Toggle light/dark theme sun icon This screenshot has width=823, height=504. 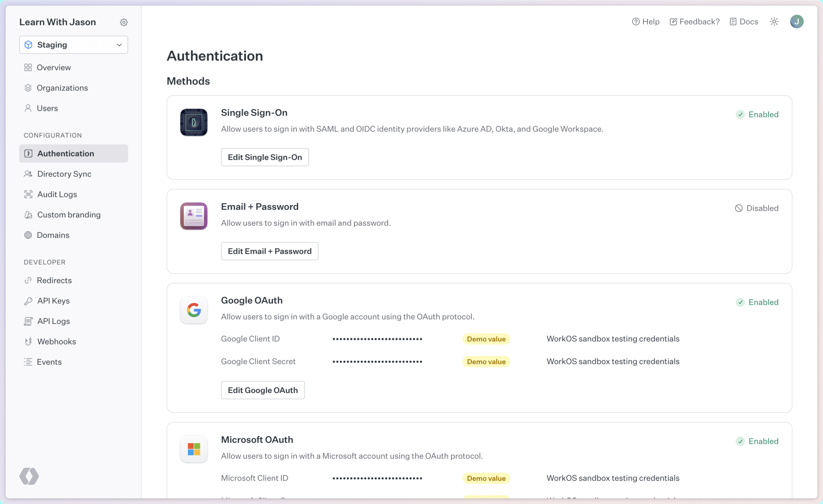pyautogui.click(x=774, y=21)
